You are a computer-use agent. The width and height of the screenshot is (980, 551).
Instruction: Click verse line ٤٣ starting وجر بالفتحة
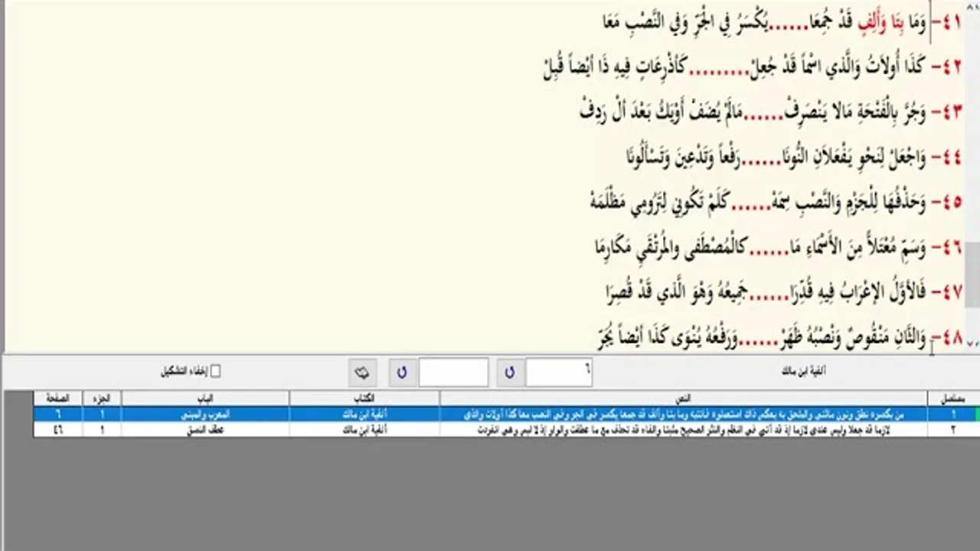(771, 112)
